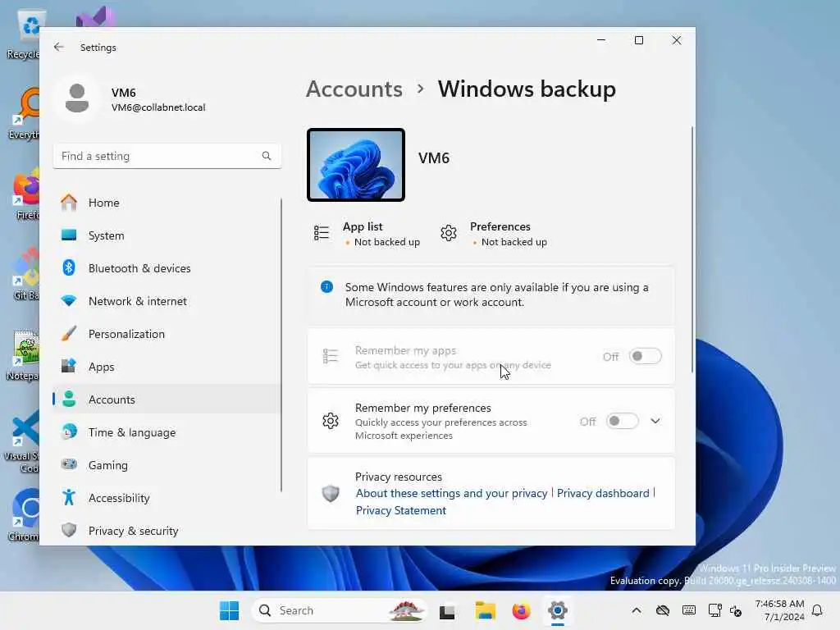Click the App list icon
Screen dimensions: 840x630
(322, 233)
